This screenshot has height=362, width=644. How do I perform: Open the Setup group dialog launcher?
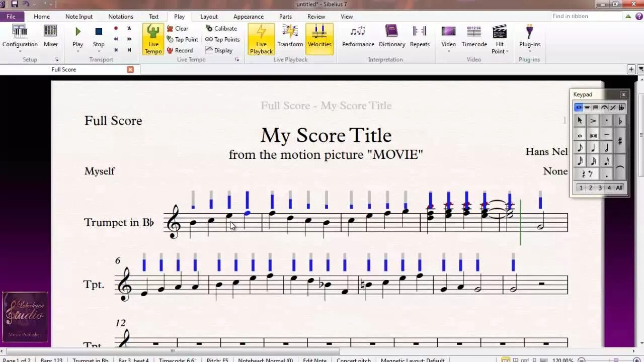[56, 60]
